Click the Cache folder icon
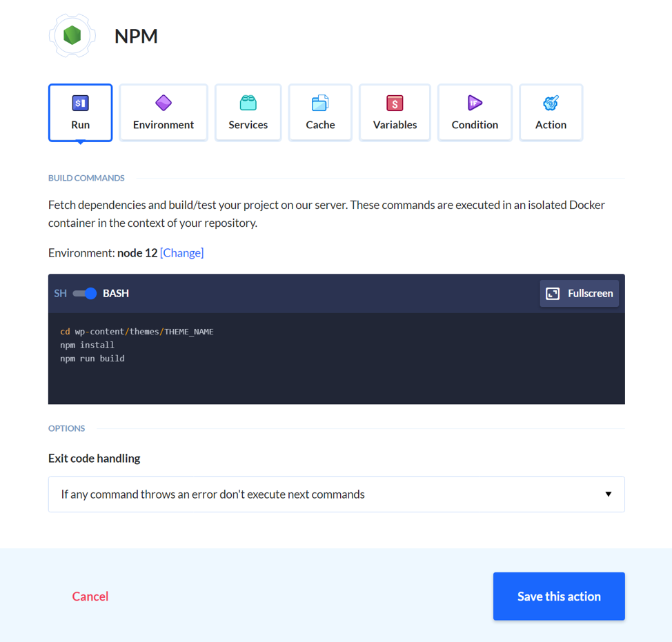672x642 pixels. [x=320, y=103]
